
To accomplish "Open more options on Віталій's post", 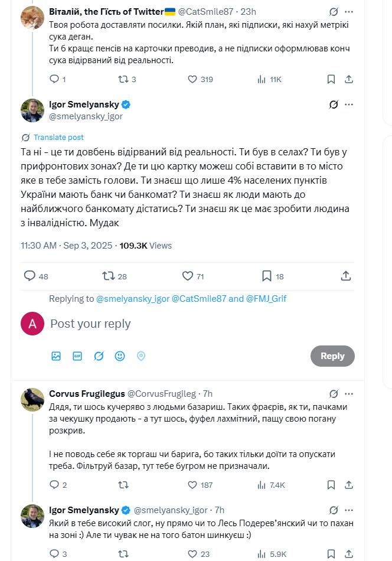I will tap(349, 11).
